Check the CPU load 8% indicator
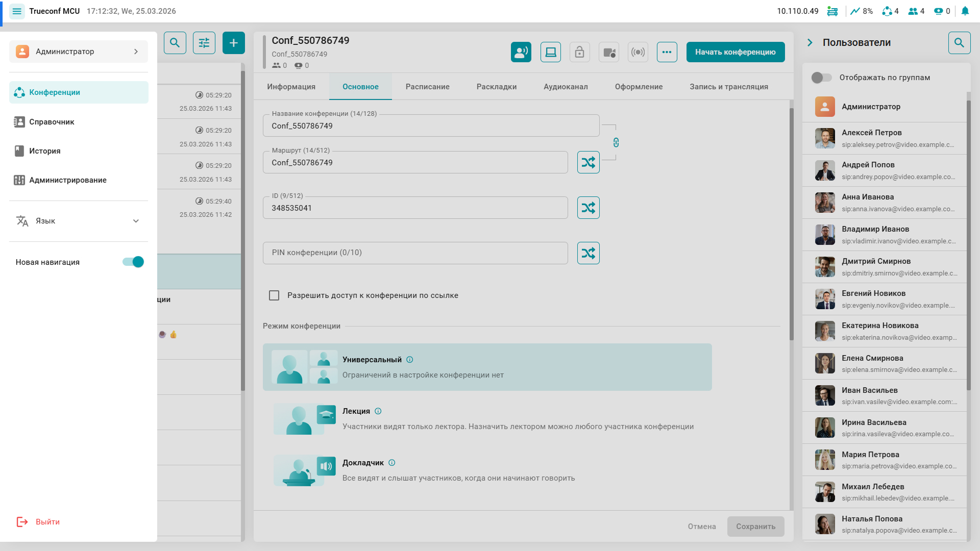Viewport: 980px width, 551px height. point(862,11)
